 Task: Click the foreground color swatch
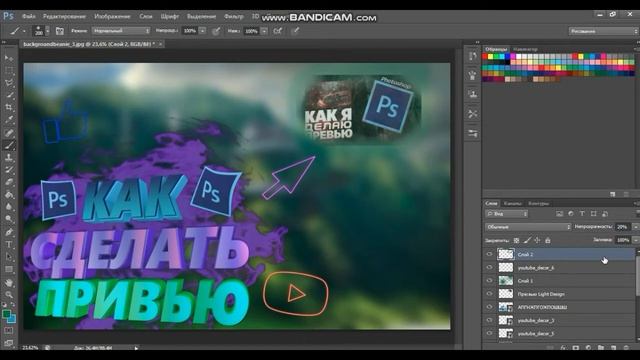6,314
